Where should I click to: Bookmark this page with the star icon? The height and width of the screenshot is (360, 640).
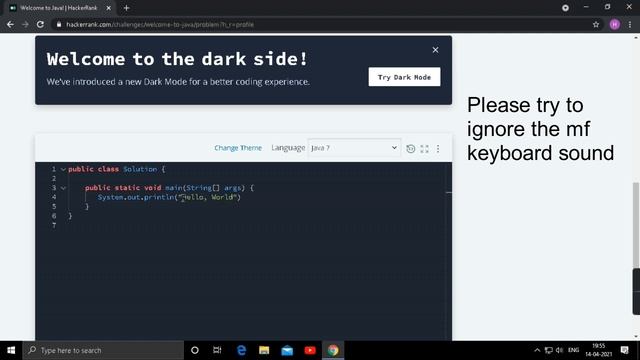(x=596, y=24)
